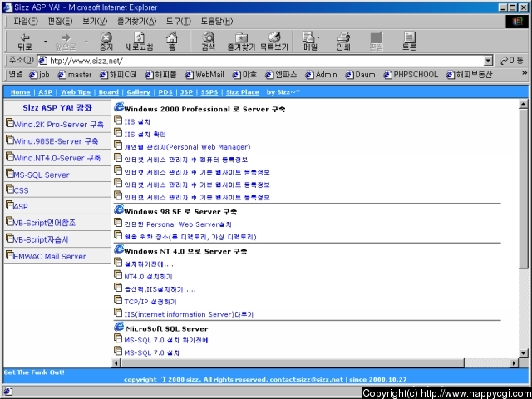The image size is (532, 399).
Task: Select CSS in the sidebar
Action: [21, 190]
